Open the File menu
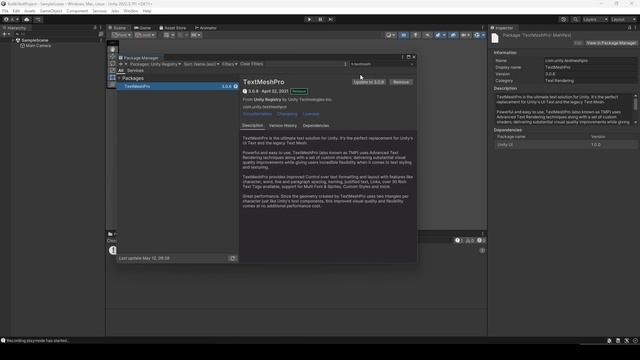 coord(5,11)
